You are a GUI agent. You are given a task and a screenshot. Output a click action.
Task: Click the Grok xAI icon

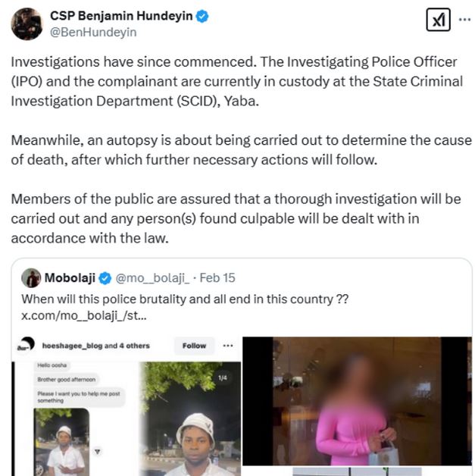coord(438,20)
